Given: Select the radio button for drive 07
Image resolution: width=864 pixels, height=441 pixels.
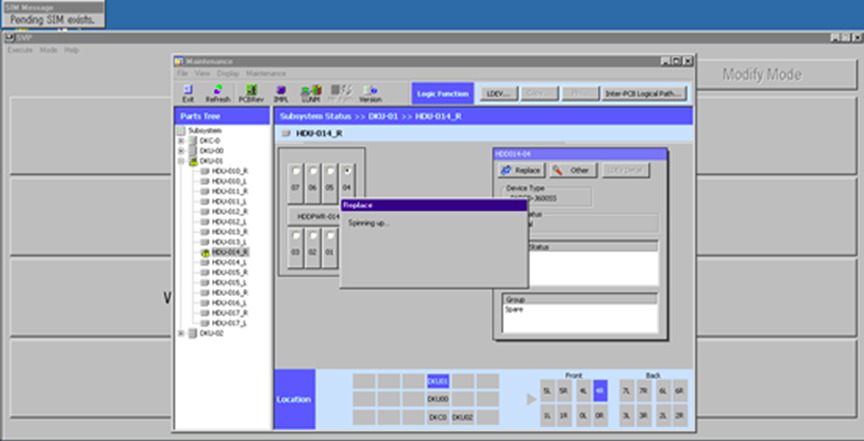Looking at the screenshot, I should (x=296, y=172).
